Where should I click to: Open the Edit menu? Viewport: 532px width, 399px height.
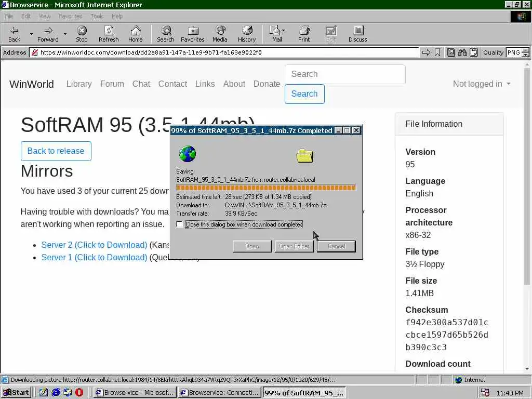tap(26, 16)
